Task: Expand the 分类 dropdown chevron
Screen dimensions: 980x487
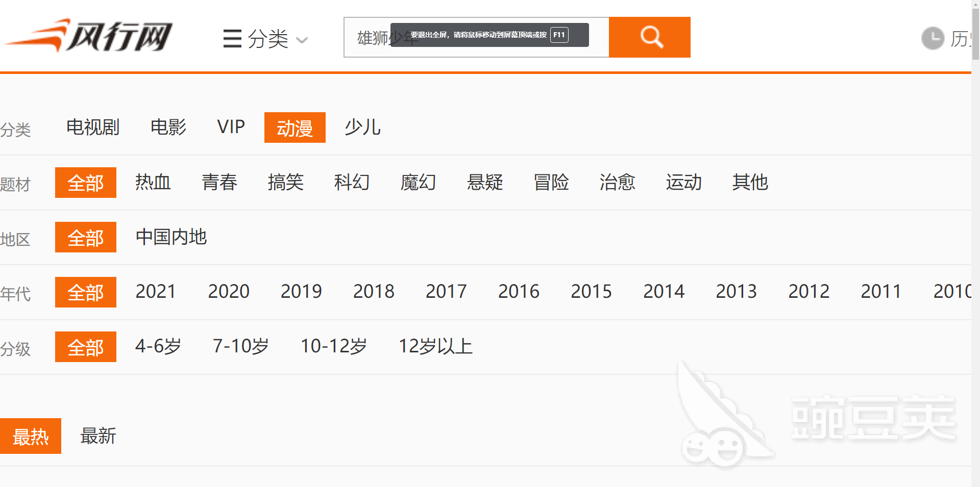Action: (303, 40)
